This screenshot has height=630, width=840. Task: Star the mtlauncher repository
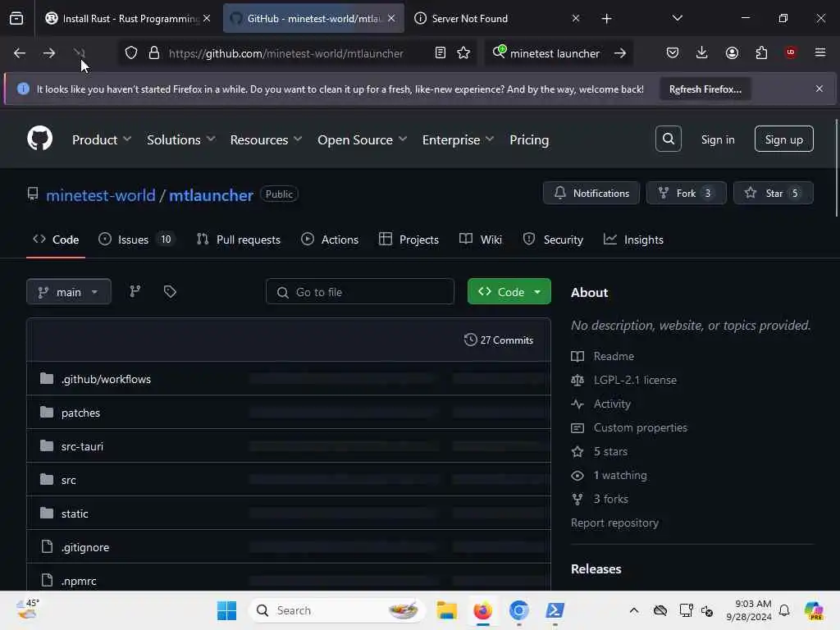point(773,193)
